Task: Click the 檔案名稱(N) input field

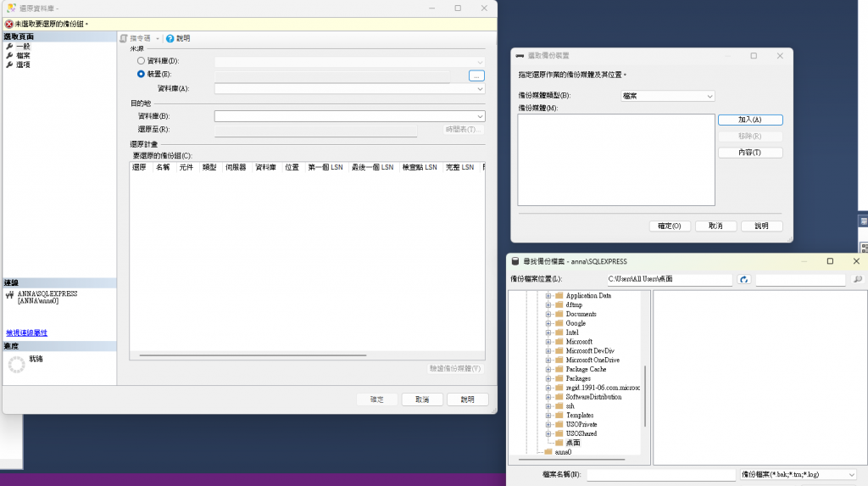Action: click(661, 474)
